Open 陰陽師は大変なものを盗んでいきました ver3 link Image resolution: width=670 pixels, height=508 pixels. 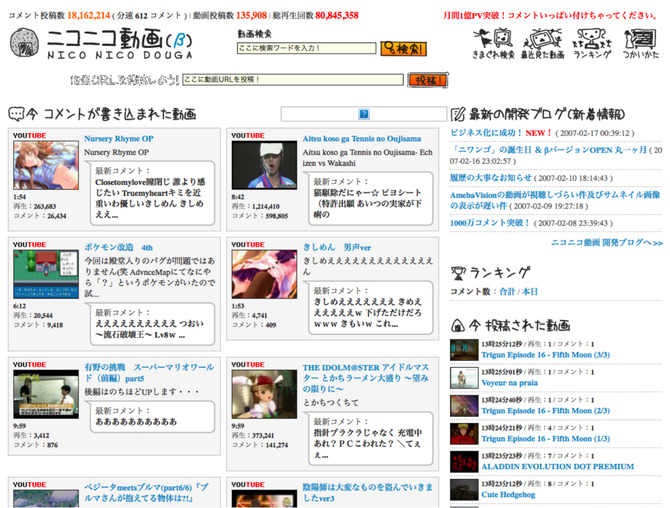pos(367,493)
